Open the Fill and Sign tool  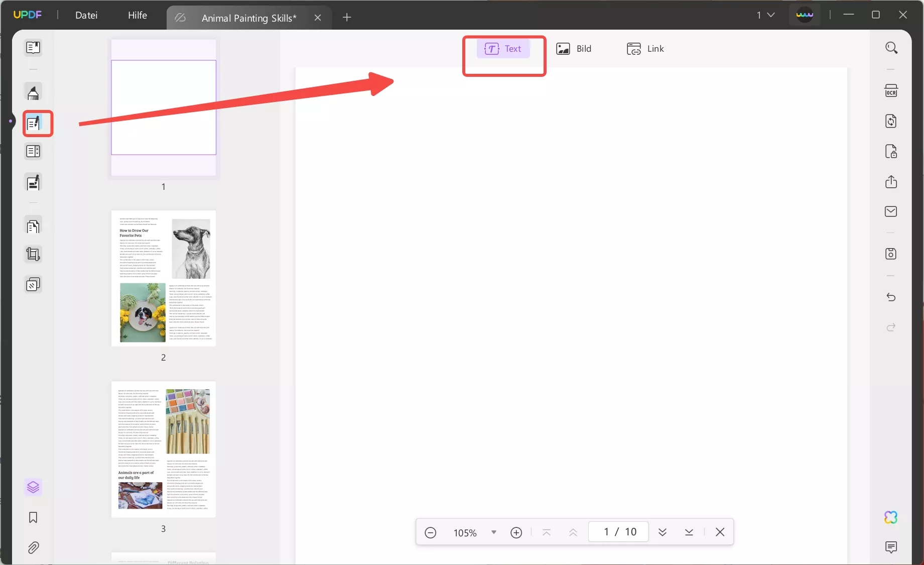click(33, 182)
